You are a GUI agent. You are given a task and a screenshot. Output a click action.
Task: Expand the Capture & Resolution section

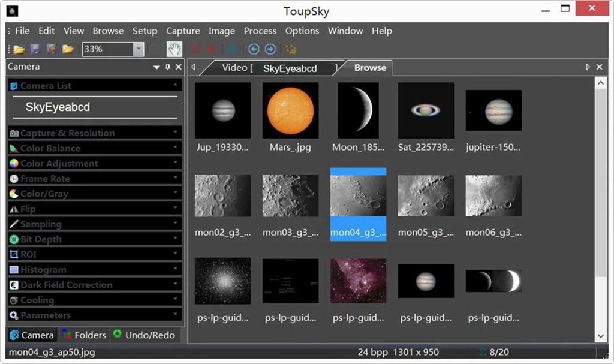(x=95, y=133)
